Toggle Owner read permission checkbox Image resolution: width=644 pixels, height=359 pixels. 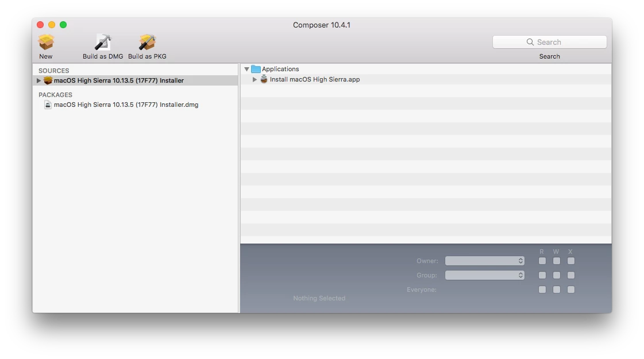542,261
